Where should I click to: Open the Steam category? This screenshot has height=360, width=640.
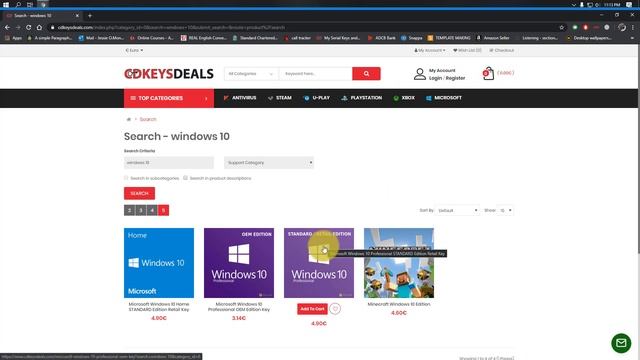point(280,98)
